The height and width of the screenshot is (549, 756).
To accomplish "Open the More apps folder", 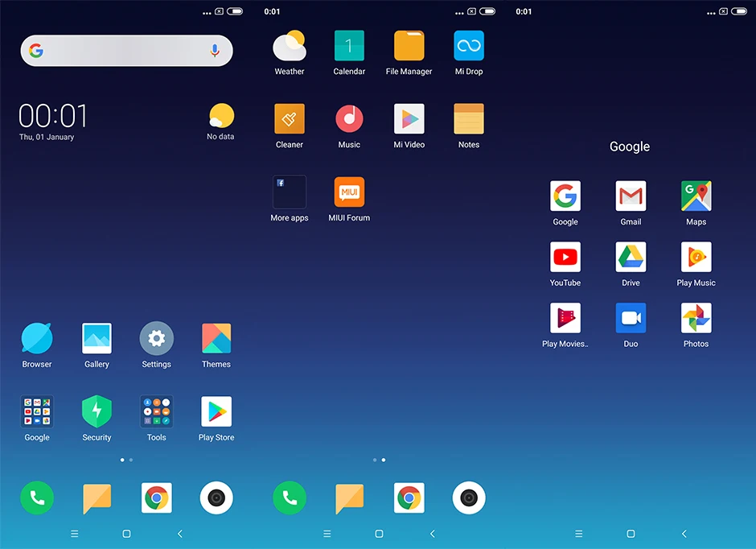I will (290, 192).
